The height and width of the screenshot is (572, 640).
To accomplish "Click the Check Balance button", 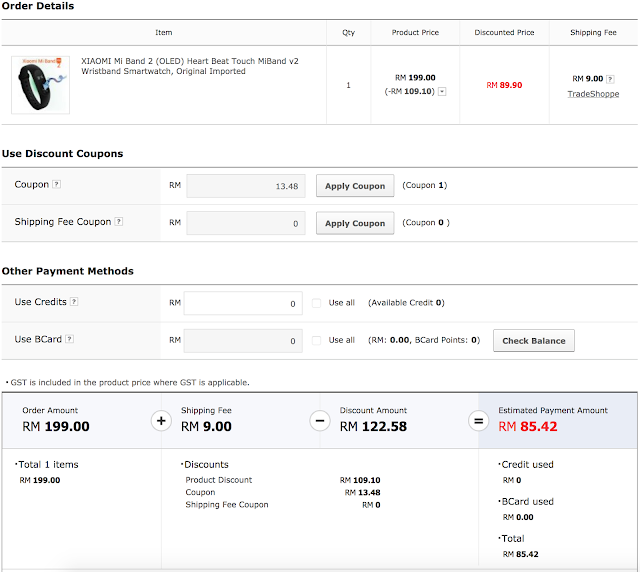I will pos(533,341).
